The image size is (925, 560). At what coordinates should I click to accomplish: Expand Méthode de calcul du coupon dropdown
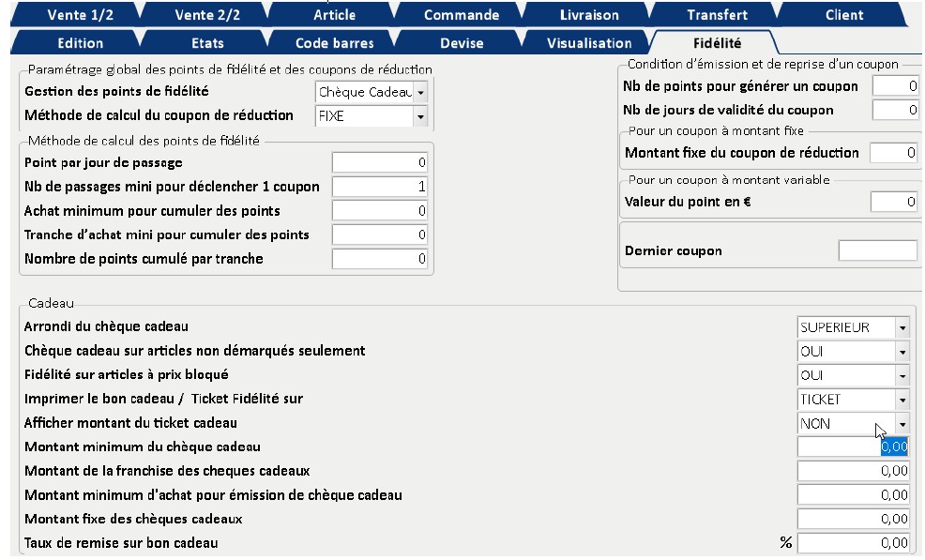click(x=419, y=116)
